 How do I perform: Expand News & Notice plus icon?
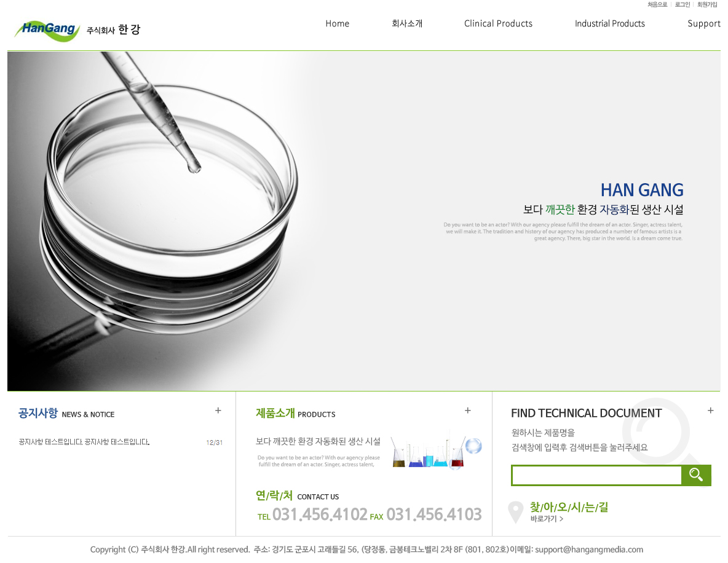click(218, 411)
